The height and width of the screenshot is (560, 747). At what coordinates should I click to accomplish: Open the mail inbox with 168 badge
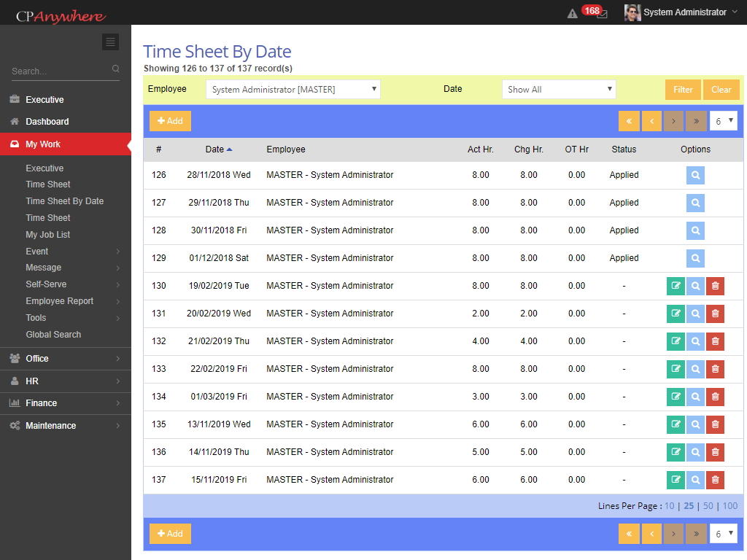pyautogui.click(x=601, y=14)
